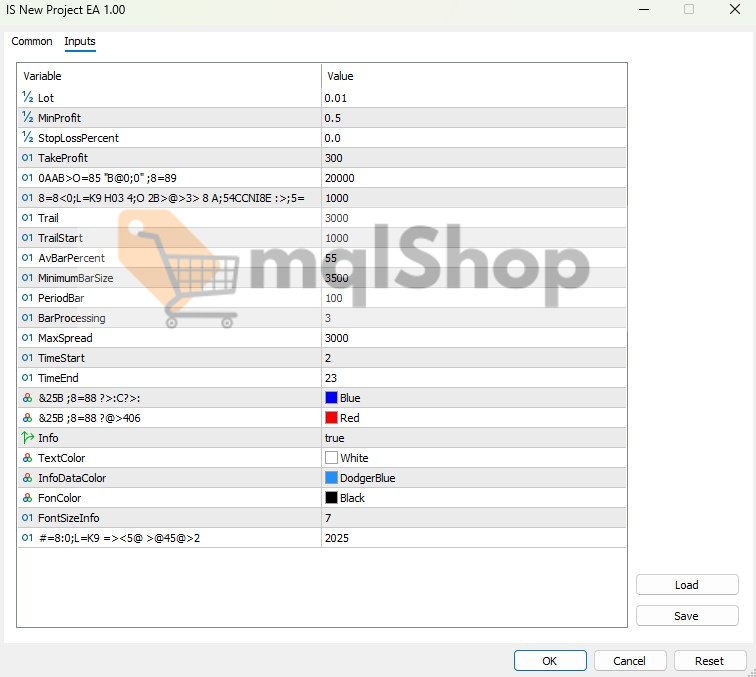Reset inputs with the Reset button

(x=709, y=661)
